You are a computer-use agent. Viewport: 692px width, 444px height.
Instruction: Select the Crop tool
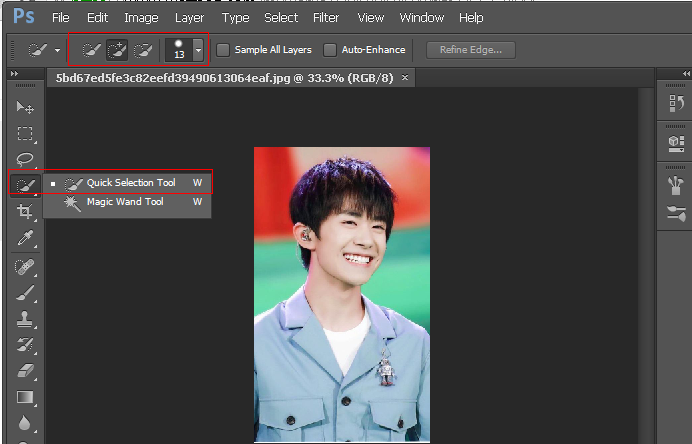point(25,212)
